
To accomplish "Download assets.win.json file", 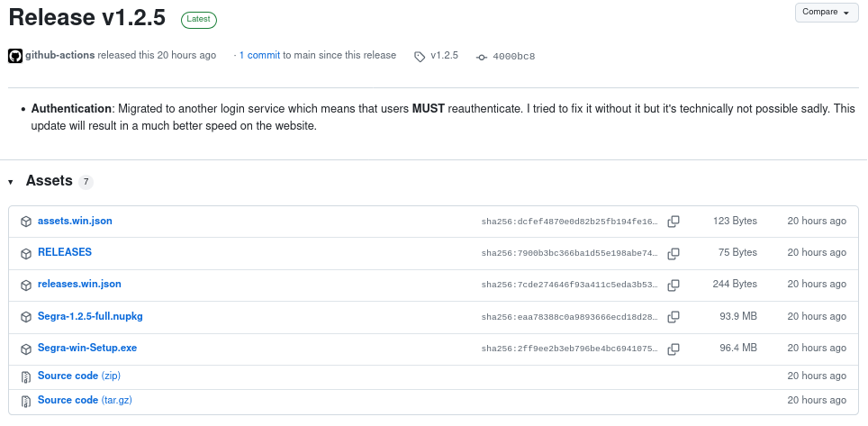I will [x=75, y=221].
